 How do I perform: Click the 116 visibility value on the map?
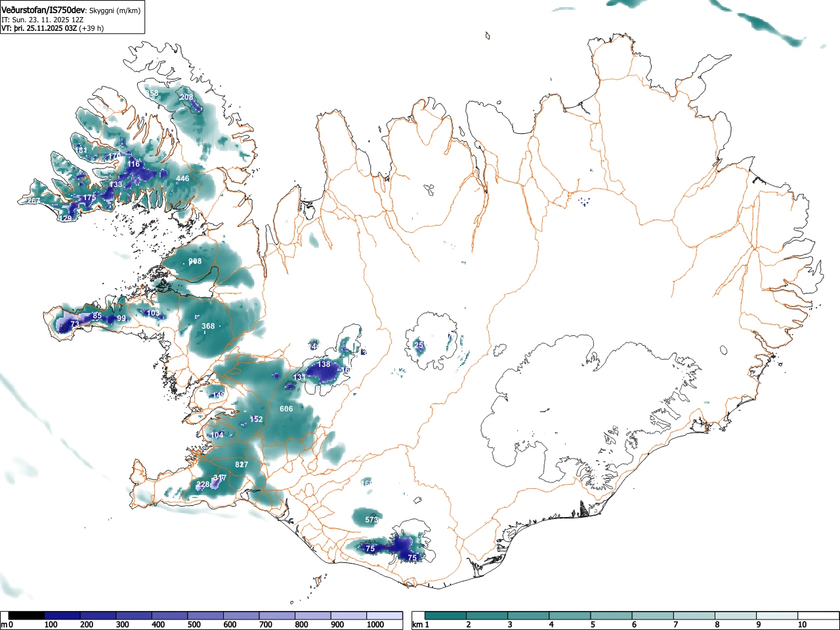coord(134,164)
